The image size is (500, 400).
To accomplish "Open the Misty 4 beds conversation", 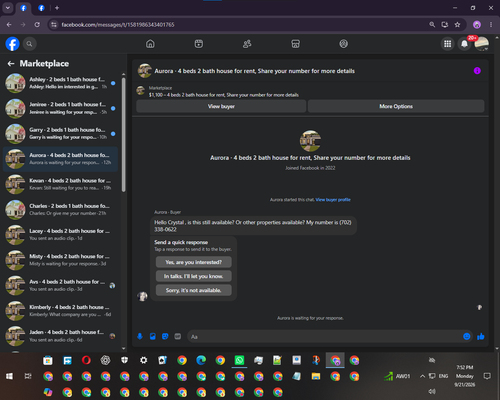I will tap(60, 260).
